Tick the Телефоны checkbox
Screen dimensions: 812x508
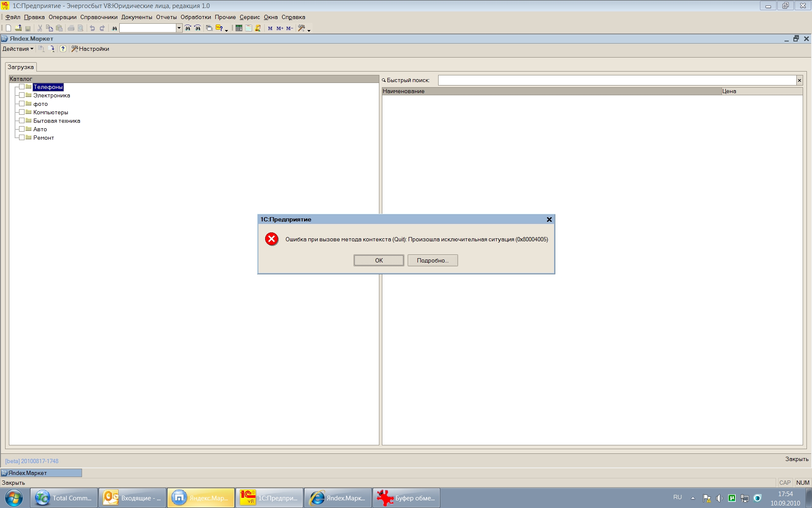point(22,87)
